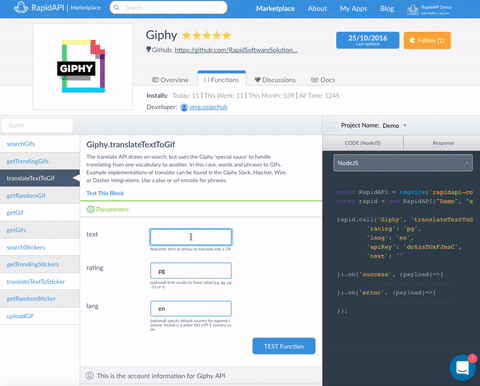This screenshot has height=386, width=480.
Task: Select translateTextToGif in the function list
Action: 40,178
